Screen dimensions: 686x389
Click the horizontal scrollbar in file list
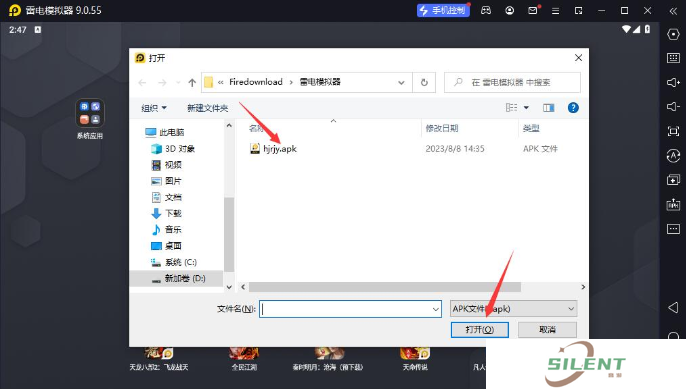click(x=385, y=287)
